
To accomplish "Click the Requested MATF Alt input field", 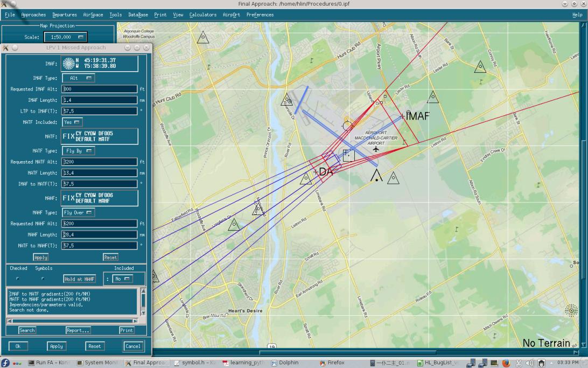I will point(100,162).
